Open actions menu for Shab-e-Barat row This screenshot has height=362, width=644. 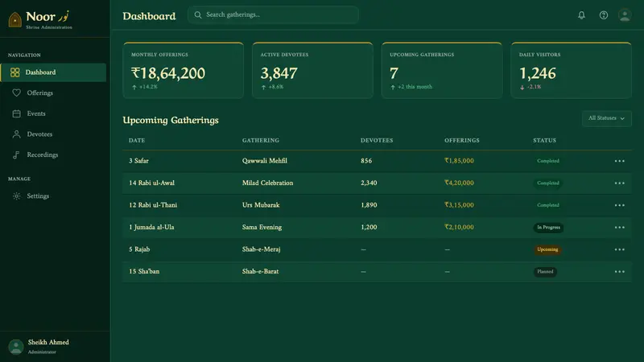[x=619, y=272]
